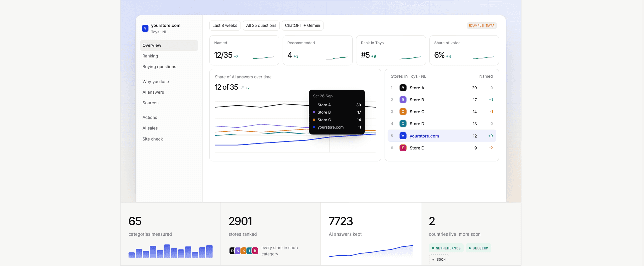
Task: Click the Store E row name
Action: pyautogui.click(x=417, y=148)
